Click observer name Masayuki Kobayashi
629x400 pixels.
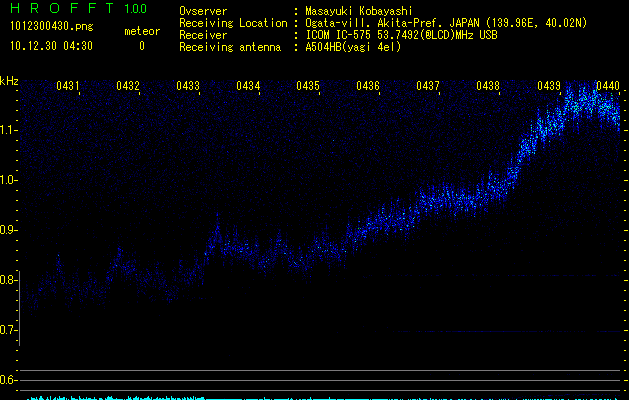(360, 10)
